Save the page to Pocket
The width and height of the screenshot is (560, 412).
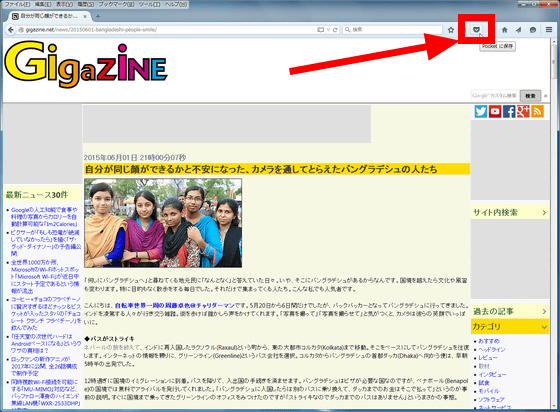476,30
